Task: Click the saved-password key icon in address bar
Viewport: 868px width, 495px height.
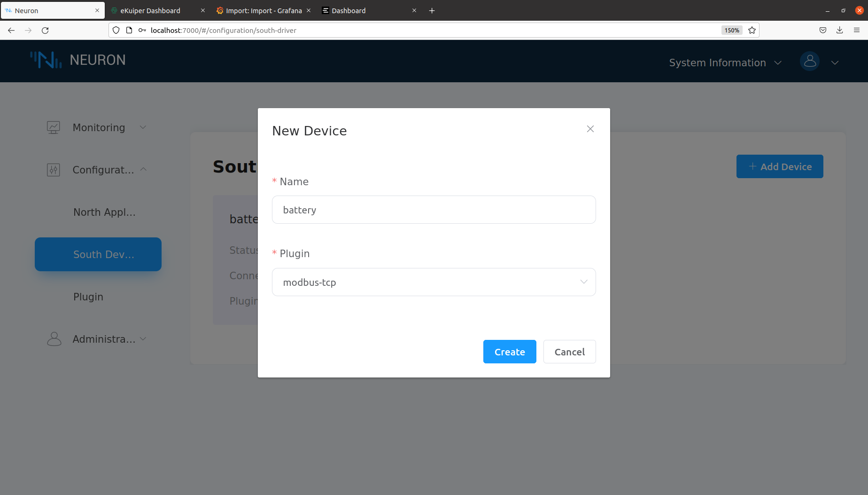Action: pyautogui.click(x=142, y=30)
